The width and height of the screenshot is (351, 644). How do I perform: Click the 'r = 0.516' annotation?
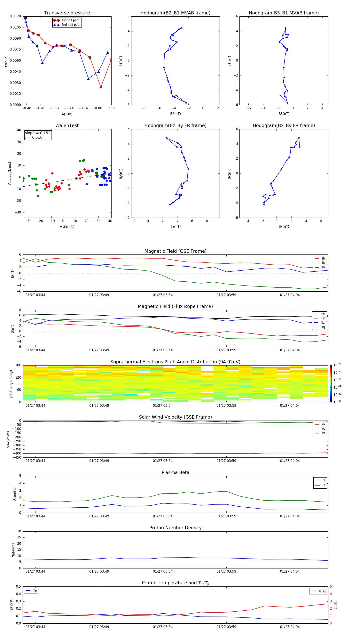point(34,137)
